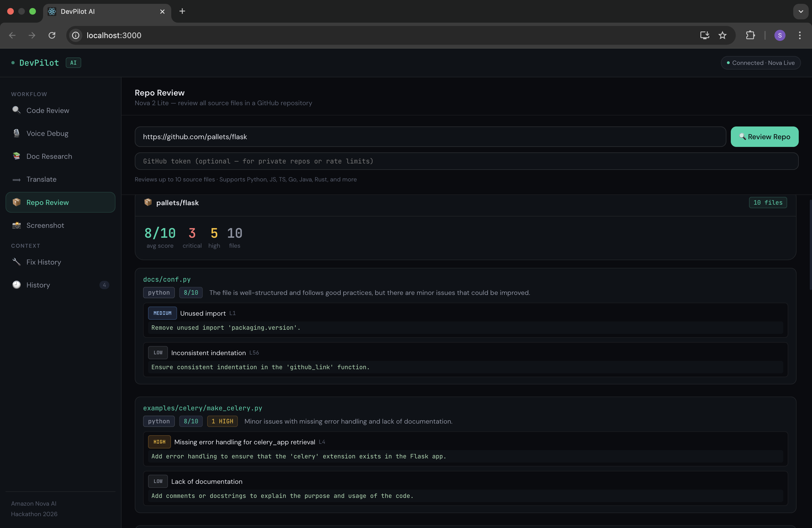Open the user profile avatar menu
The width and height of the screenshot is (812, 528).
780,35
